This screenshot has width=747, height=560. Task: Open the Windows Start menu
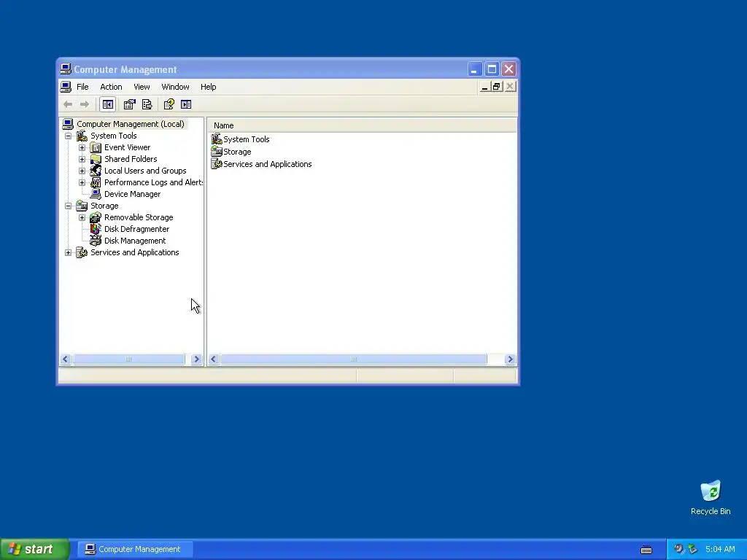click(35, 549)
